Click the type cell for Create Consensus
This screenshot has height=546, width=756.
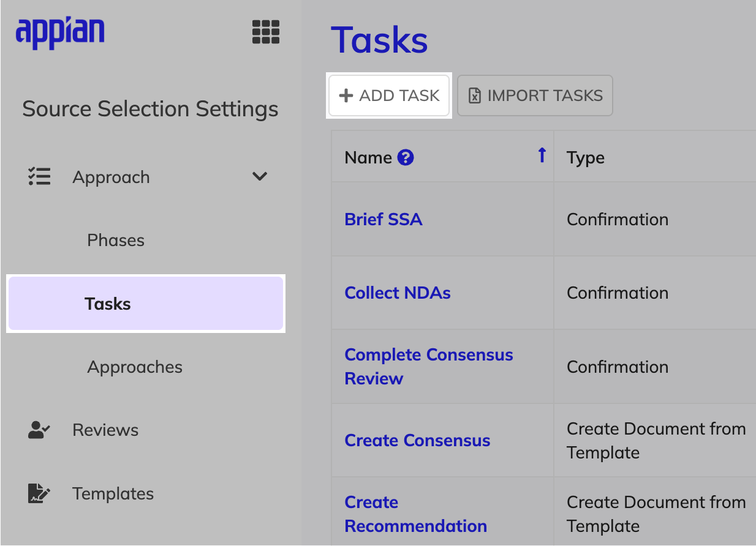click(656, 441)
